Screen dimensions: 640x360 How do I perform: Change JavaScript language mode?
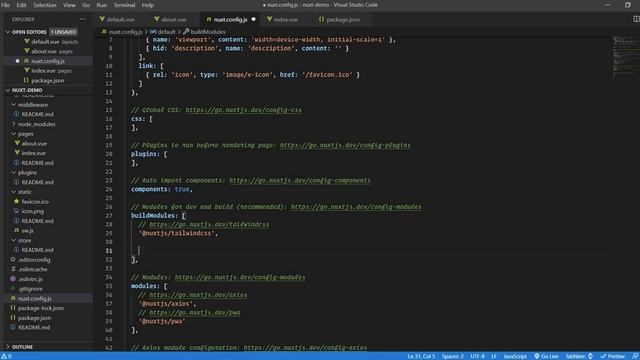coord(515,356)
